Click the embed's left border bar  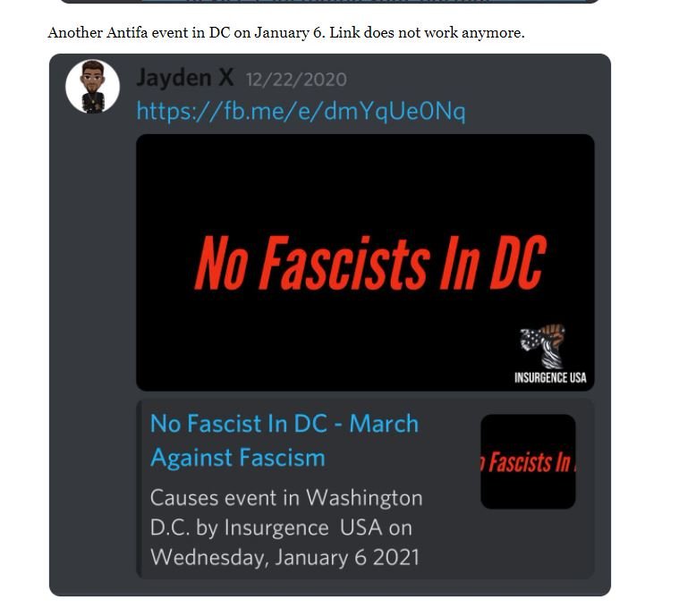tap(139, 488)
